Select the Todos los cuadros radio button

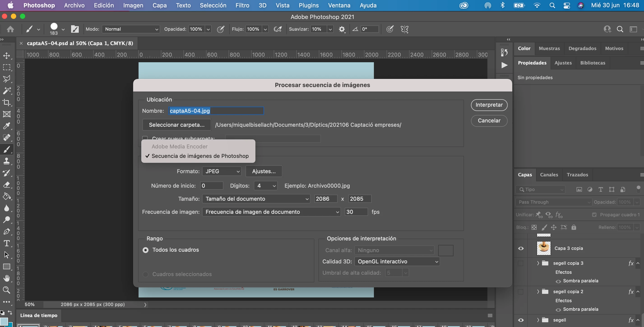click(x=146, y=250)
